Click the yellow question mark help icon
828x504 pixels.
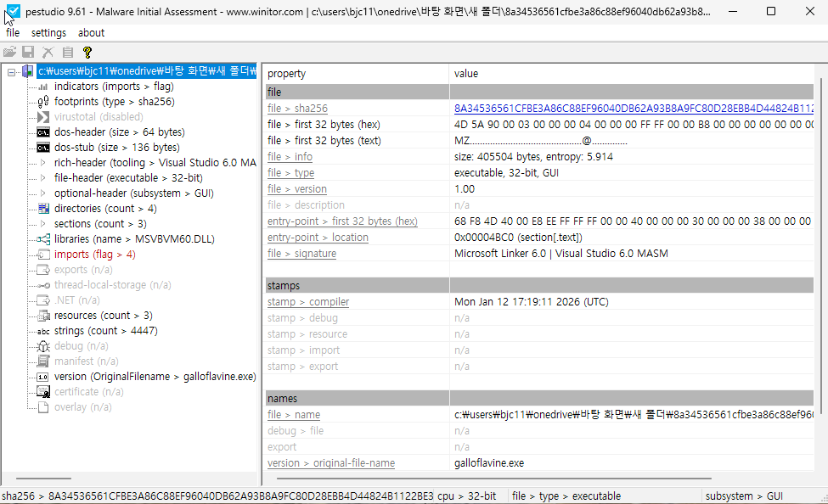click(x=87, y=52)
